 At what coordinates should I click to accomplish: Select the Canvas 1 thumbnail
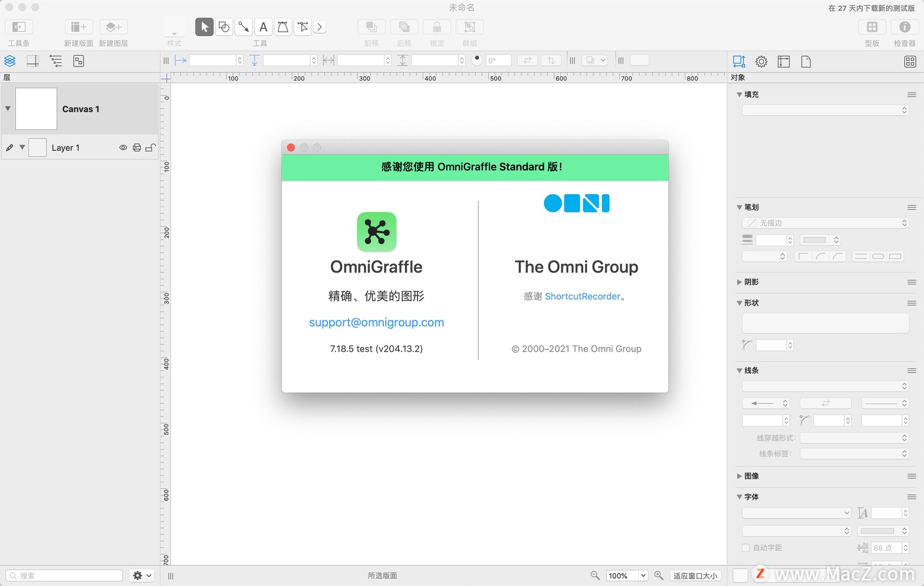click(x=36, y=109)
